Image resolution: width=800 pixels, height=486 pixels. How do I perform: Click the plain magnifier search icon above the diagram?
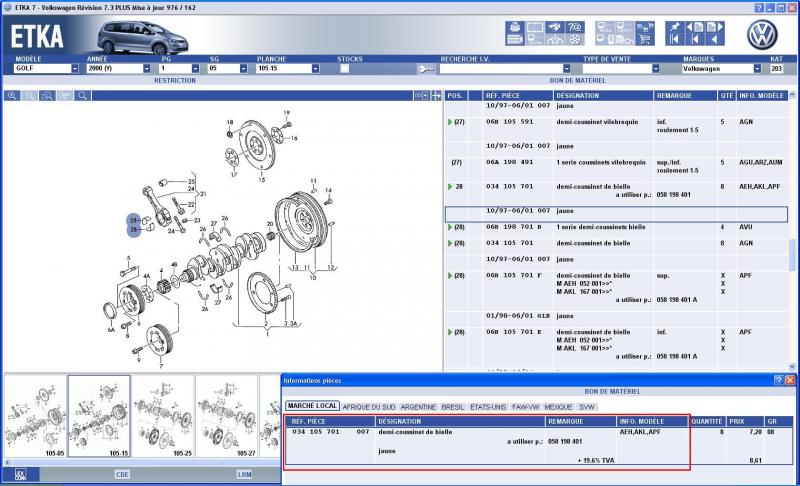click(82, 95)
